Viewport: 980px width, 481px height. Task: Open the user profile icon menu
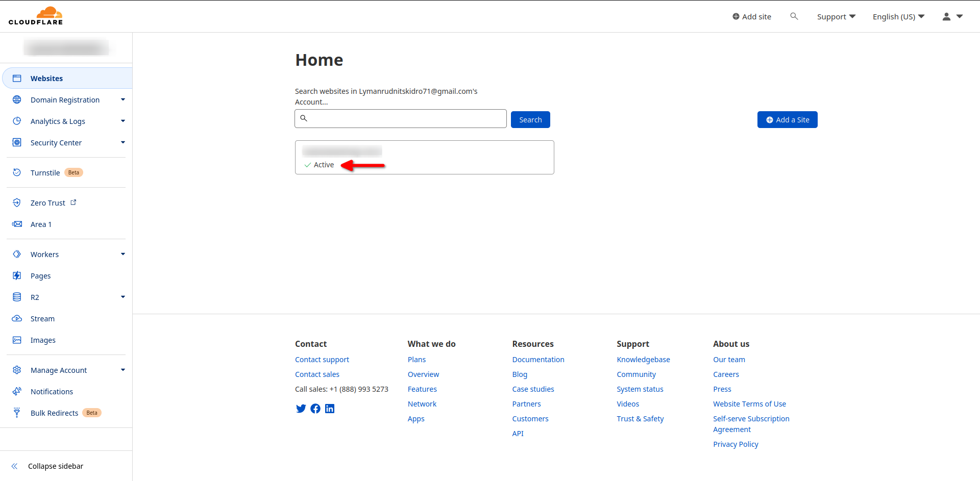coord(946,16)
